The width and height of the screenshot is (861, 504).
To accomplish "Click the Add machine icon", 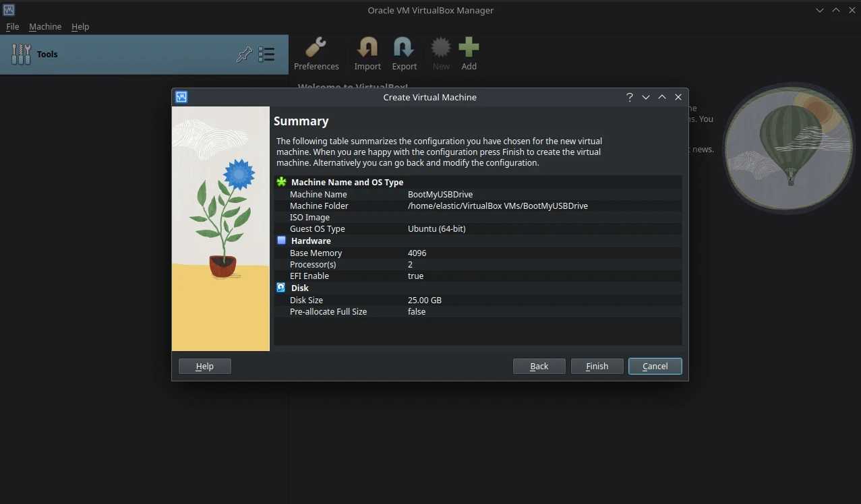I will pos(469,54).
